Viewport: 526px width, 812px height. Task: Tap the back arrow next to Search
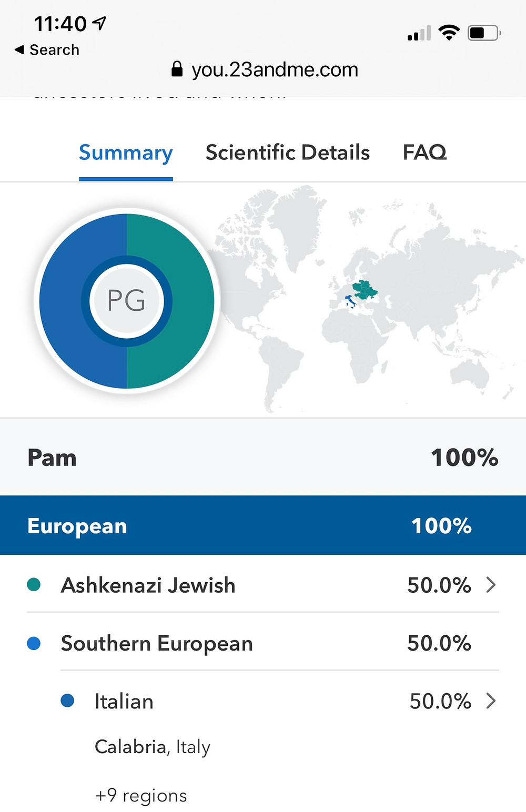tap(19, 49)
